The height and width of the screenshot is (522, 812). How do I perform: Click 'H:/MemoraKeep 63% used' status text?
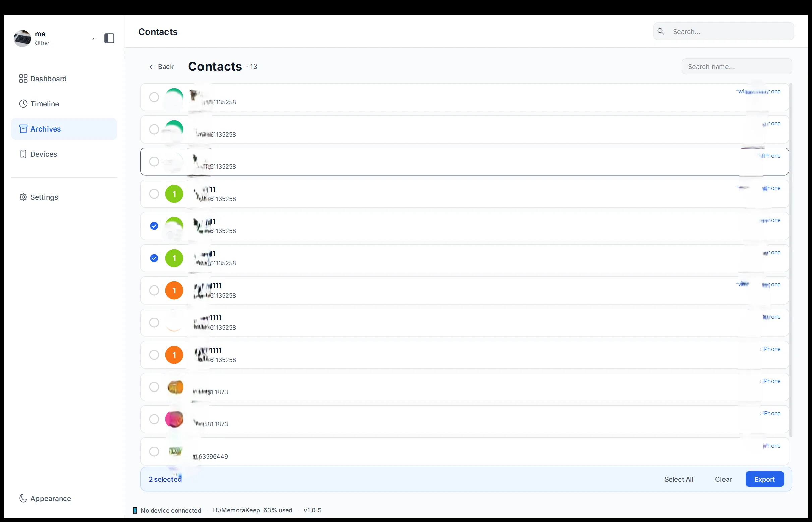(252, 510)
